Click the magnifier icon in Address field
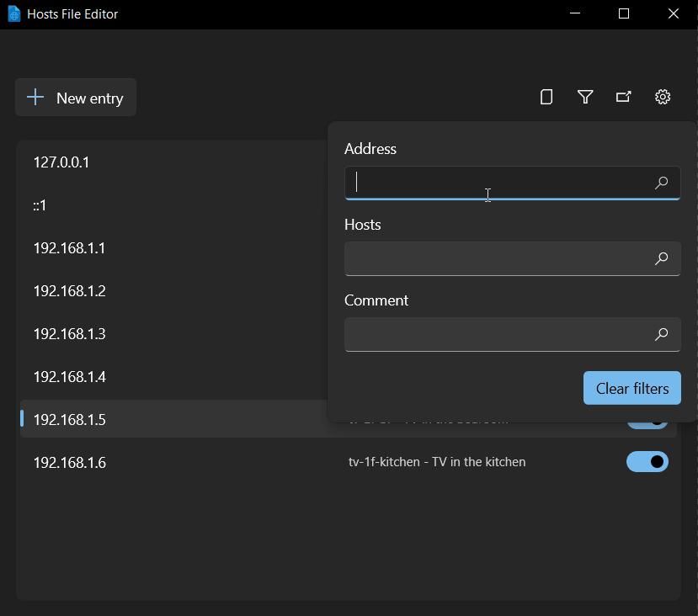This screenshot has width=698, height=616. (x=662, y=183)
